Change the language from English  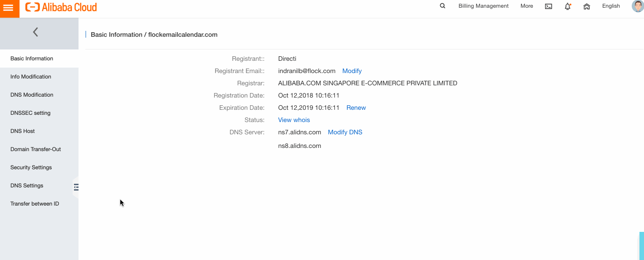pyautogui.click(x=611, y=6)
